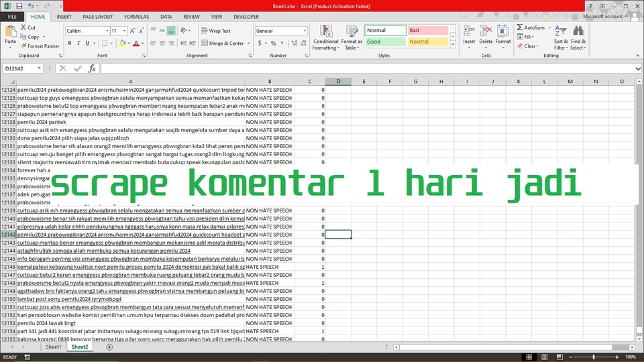Open Conditional Formatting in Styles group

coord(326,37)
